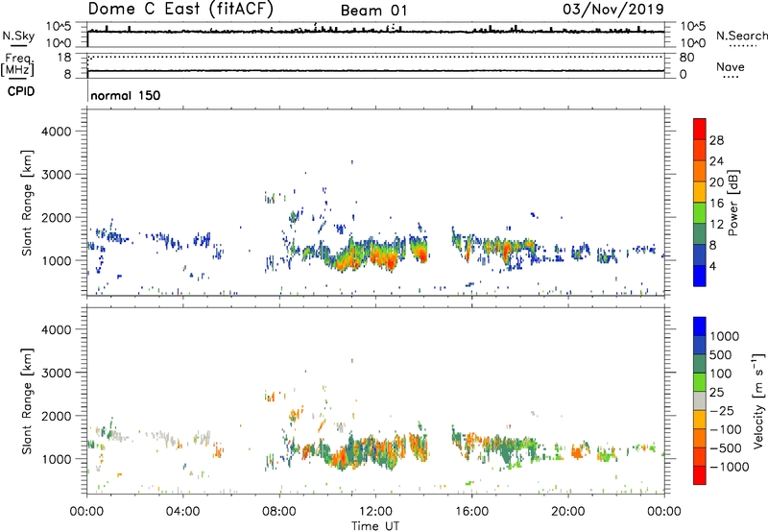Click the velocity panel 'Slant Range [km]' label
Viewport: 768px width, 532px height.
click(x=27, y=401)
